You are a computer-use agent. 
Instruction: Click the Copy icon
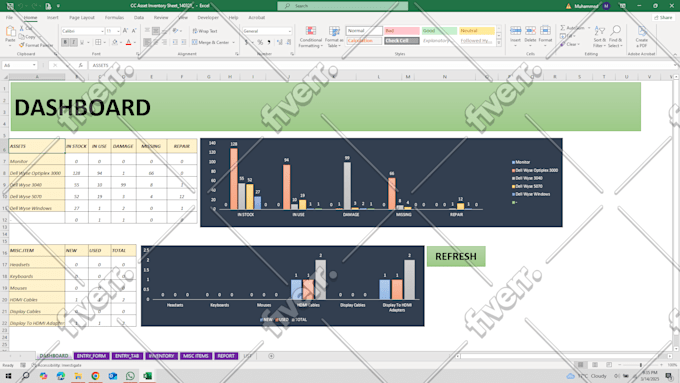[x=22, y=37]
